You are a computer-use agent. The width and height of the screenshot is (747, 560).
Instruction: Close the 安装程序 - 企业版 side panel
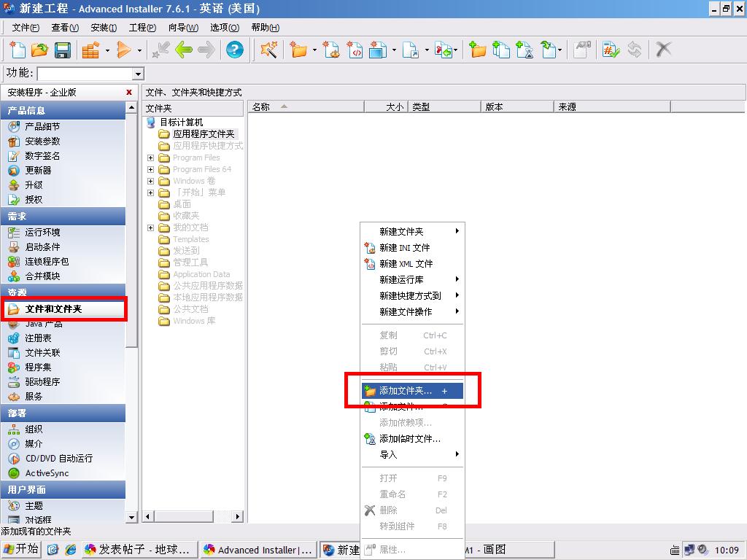(x=129, y=93)
